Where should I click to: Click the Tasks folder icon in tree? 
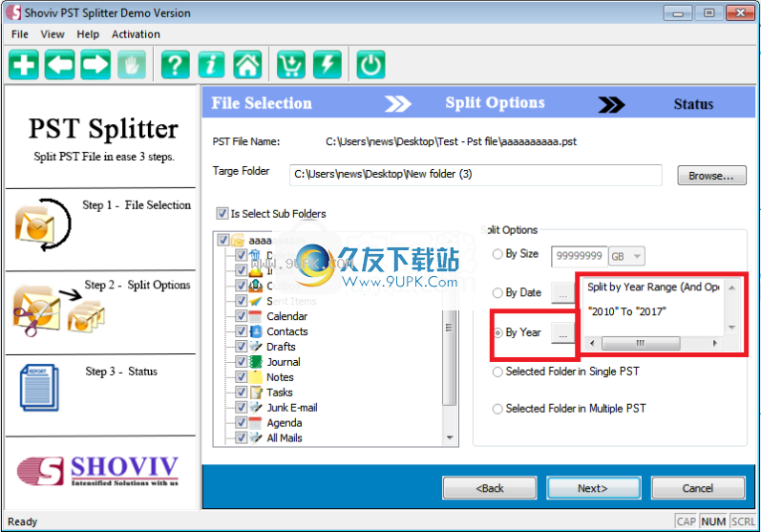[255, 393]
